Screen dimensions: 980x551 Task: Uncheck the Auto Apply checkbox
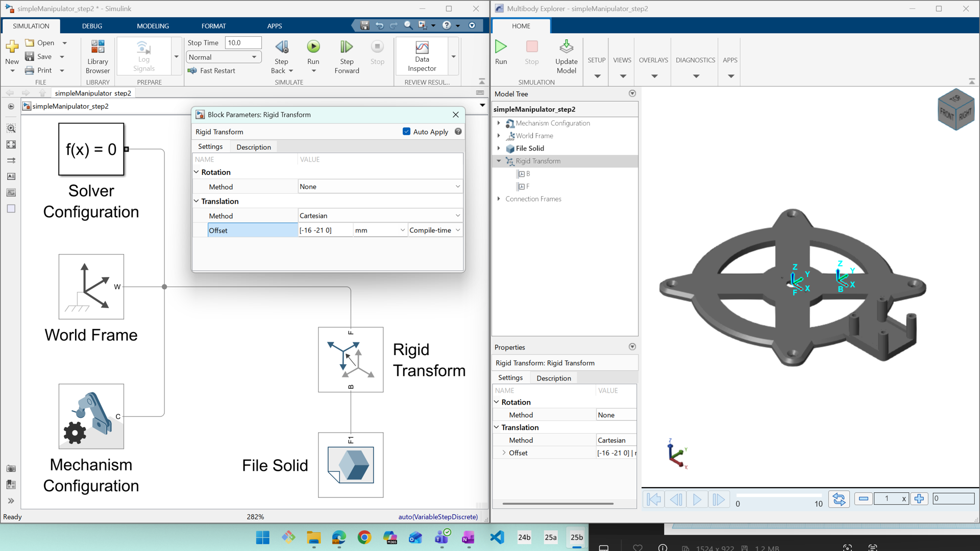coord(406,132)
